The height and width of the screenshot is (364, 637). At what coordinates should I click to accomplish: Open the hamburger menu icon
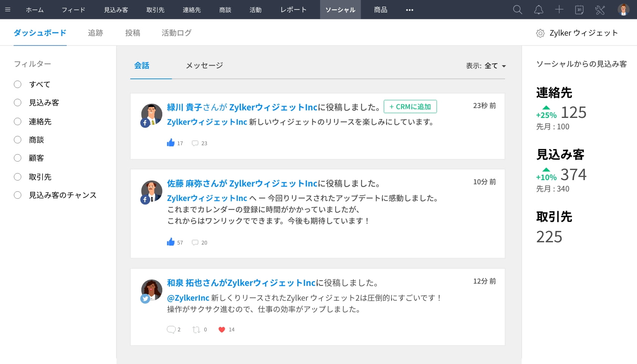(x=8, y=9)
